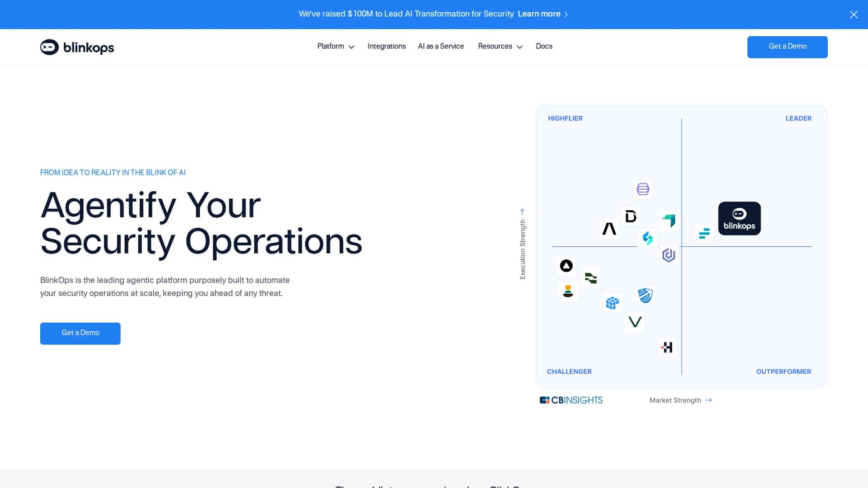Click the blue striped shield logo
The image size is (868, 488).
[645, 296]
